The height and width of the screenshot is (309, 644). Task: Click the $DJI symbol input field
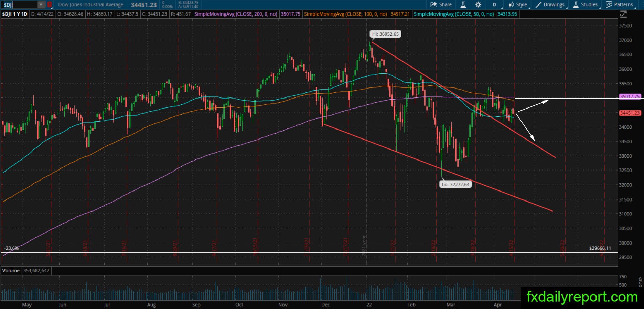pyautogui.click(x=20, y=5)
